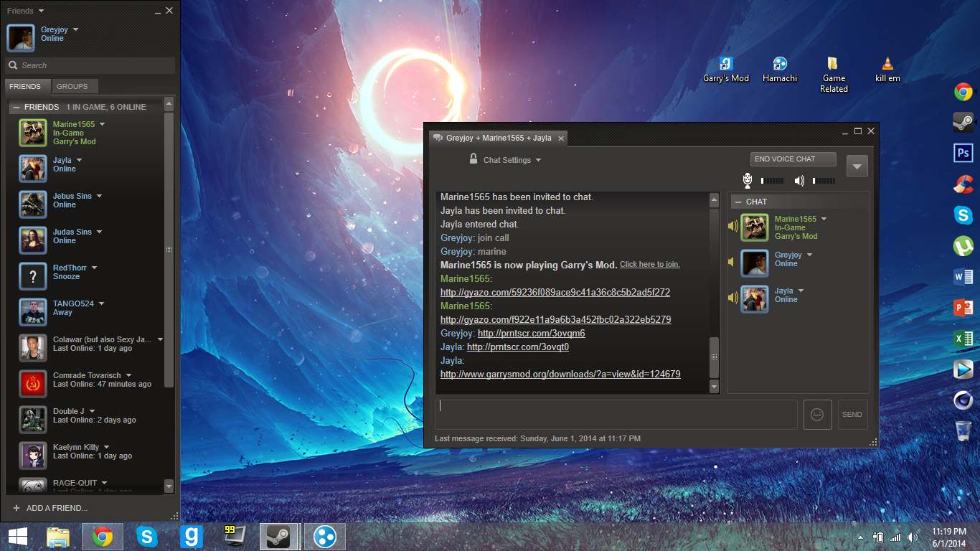The image size is (980, 551).
Task: Select the Greyjoy + Marine1565 + Jayla chat tab
Action: [499, 138]
